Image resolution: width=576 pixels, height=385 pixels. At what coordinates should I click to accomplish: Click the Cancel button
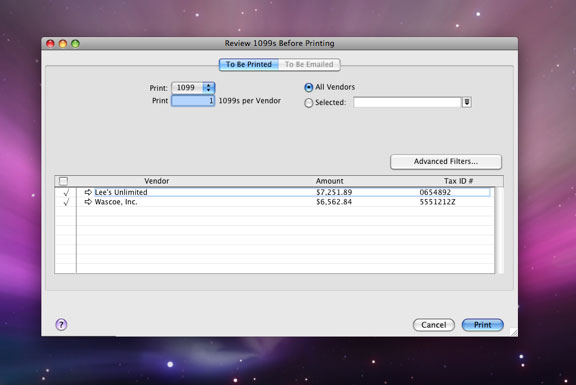coord(433,325)
